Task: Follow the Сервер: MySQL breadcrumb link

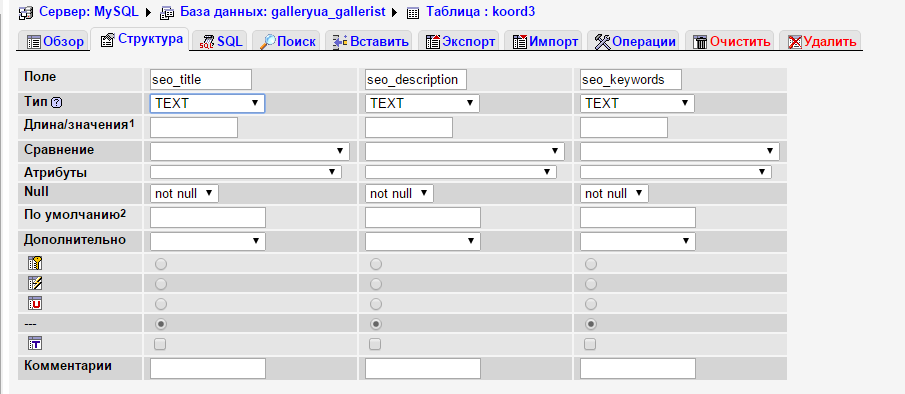Action: point(89,11)
